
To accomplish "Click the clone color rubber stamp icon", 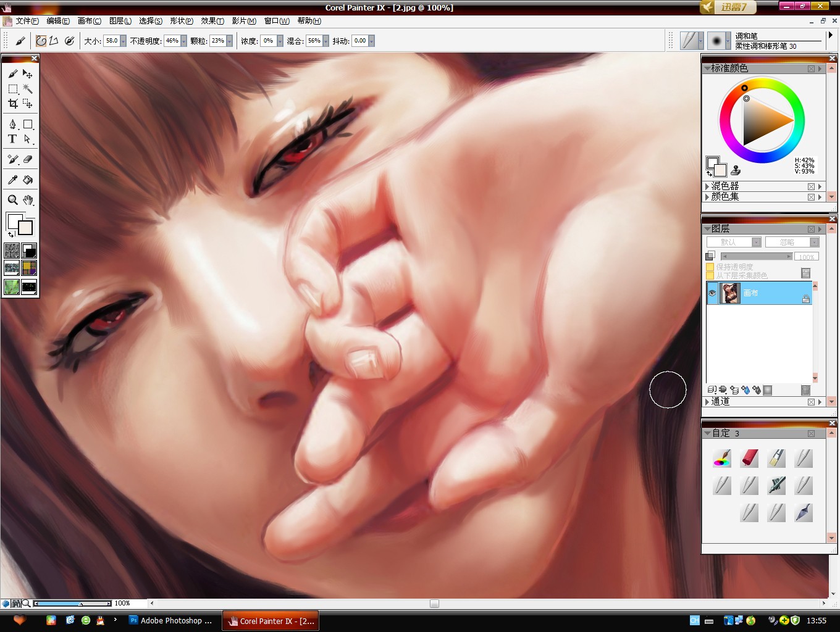I will tap(736, 170).
